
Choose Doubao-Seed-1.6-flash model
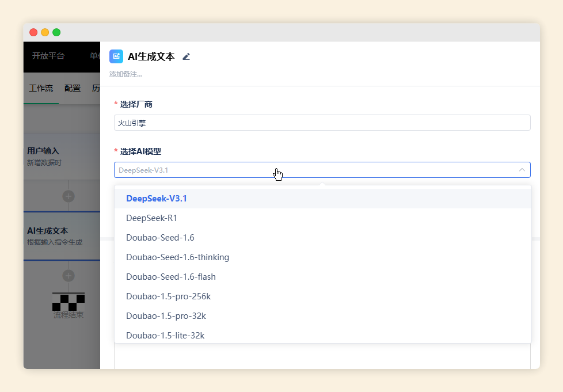click(x=171, y=277)
